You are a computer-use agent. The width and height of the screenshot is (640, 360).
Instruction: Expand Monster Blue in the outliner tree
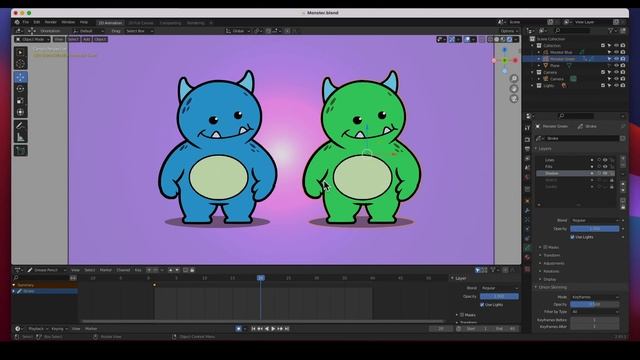[x=539, y=52]
